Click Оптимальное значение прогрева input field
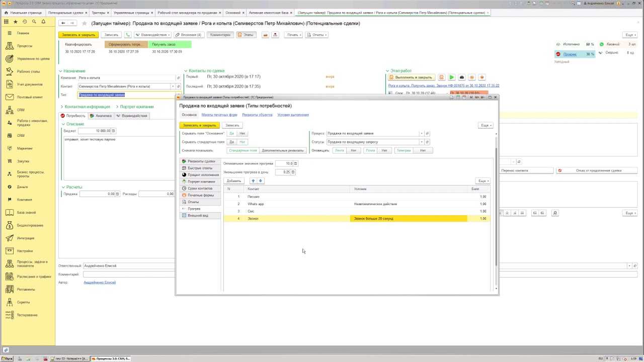This screenshot has width=644, height=362. click(284, 163)
